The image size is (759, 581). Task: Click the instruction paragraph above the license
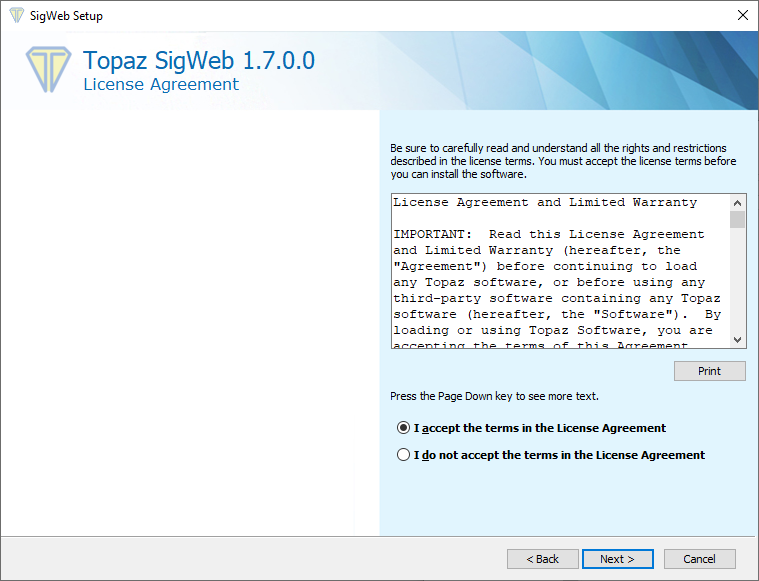click(x=563, y=161)
